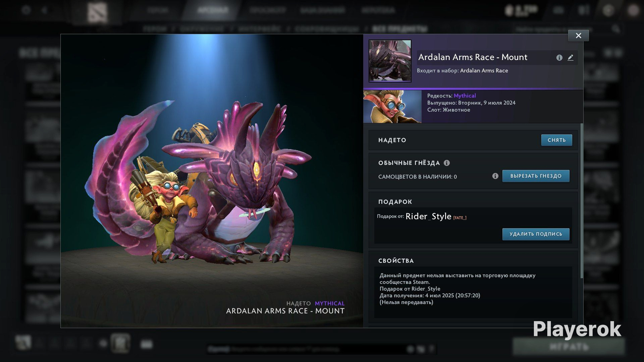Click the [FATE_] tag after the gifter name
Screen dimensions: 644x362
pos(460,218)
